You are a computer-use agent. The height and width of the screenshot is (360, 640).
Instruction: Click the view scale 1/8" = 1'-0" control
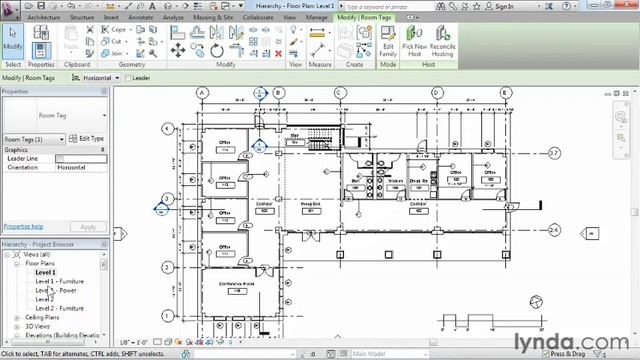(x=133, y=342)
